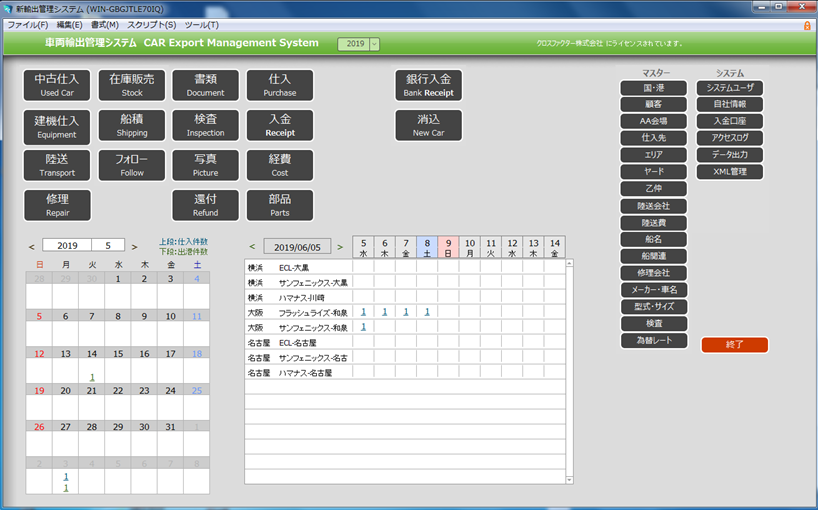This screenshot has height=510, width=818.
Task: Open the 船積 Shipping module
Action: (131, 125)
